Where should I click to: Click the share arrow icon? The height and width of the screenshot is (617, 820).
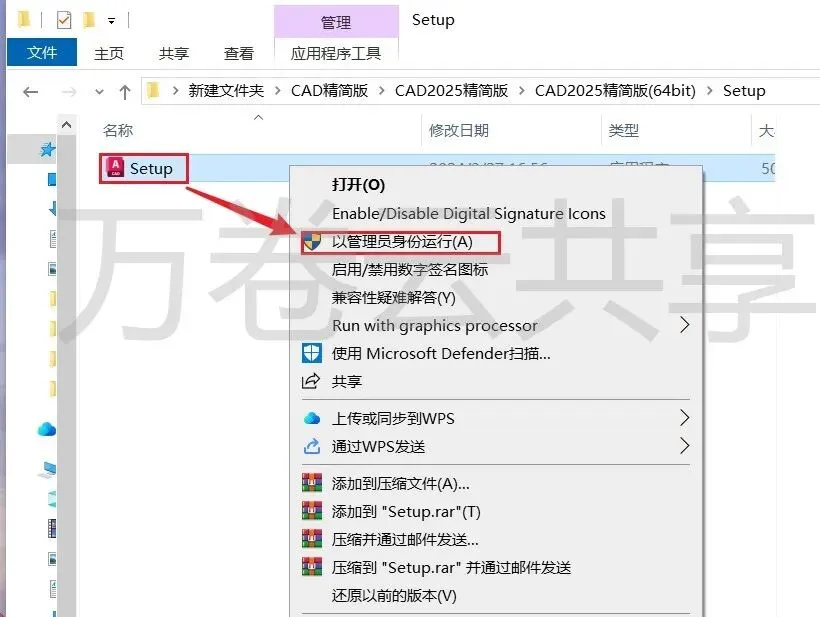click(x=311, y=381)
